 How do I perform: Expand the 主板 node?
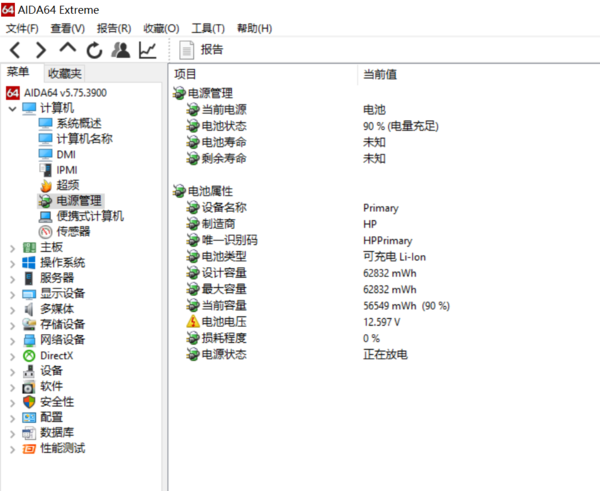[x=13, y=248]
